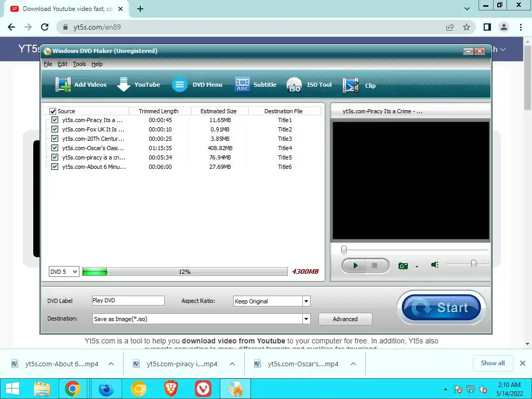Open the Tools menu
The image size is (532, 399).
tap(79, 64)
